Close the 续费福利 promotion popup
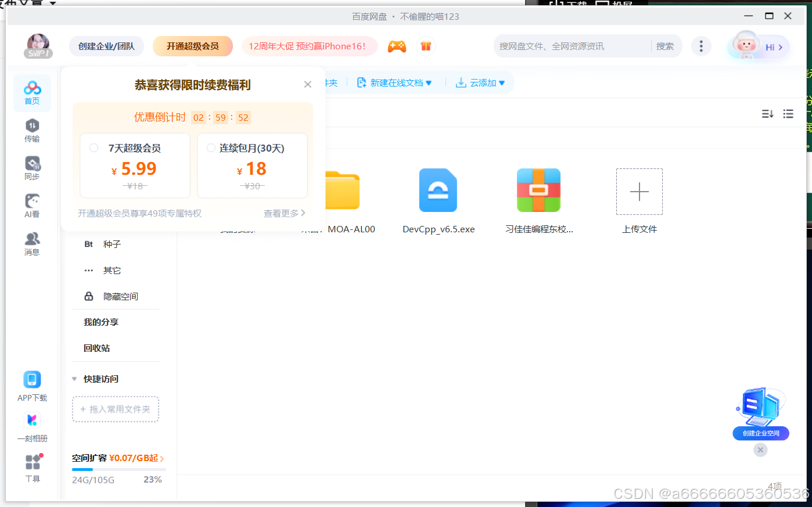812x507 pixels. pyautogui.click(x=308, y=84)
